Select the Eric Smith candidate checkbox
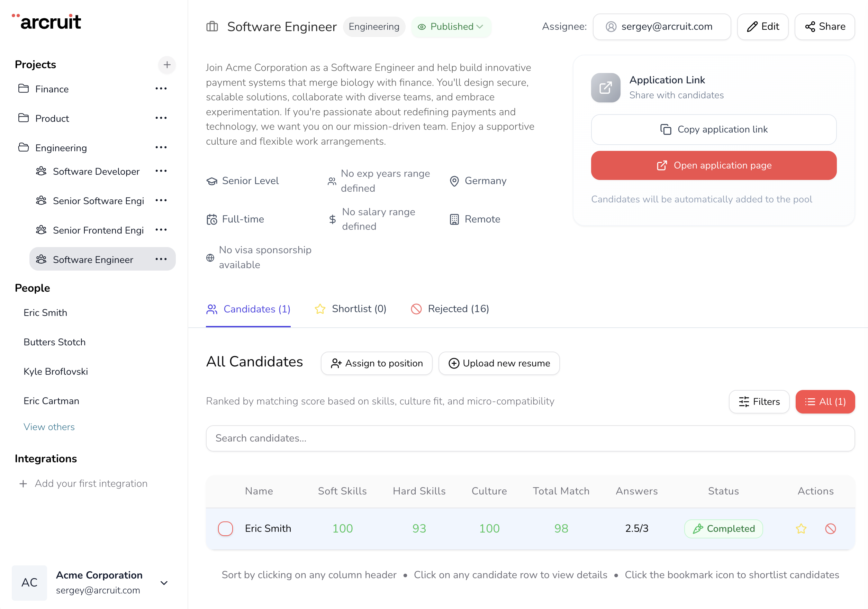The height and width of the screenshot is (609, 868). [x=225, y=528]
